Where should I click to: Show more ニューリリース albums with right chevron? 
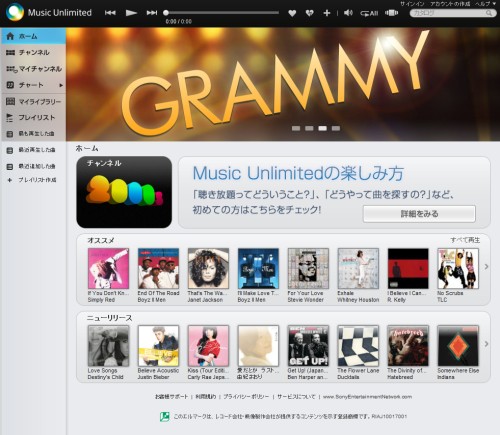486,344
